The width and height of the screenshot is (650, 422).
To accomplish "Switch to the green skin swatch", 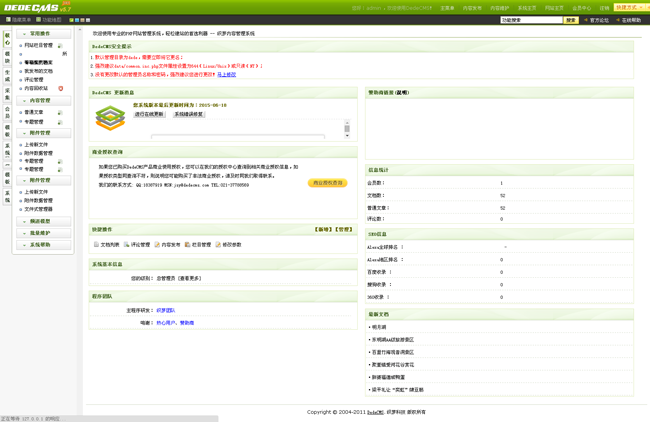I will [x=72, y=20].
